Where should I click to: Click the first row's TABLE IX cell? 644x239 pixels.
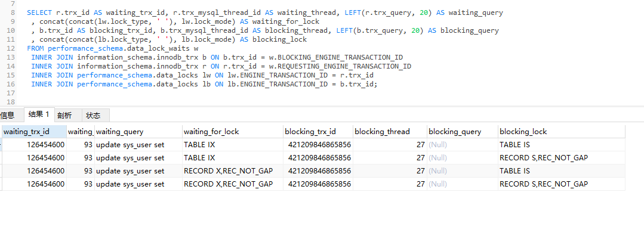pos(199,145)
